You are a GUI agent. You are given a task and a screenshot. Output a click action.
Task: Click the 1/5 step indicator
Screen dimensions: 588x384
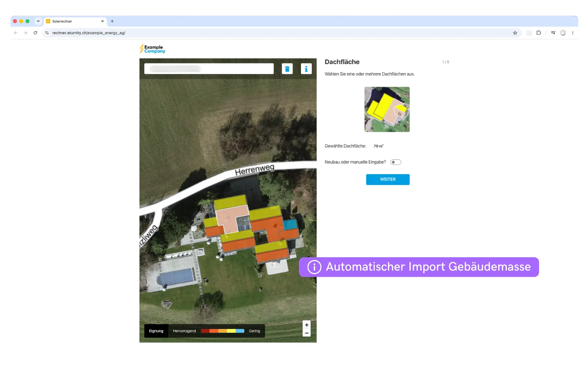[446, 62]
